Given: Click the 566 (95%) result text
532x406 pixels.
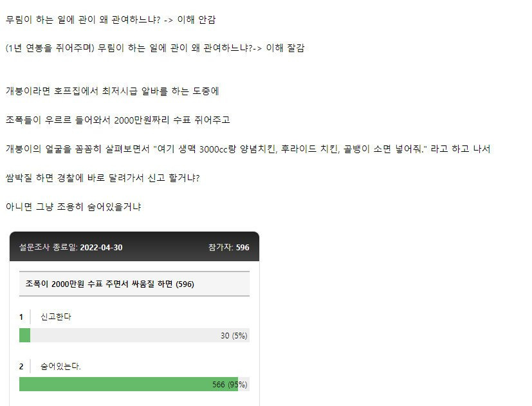Looking at the screenshot, I should click(230, 385).
